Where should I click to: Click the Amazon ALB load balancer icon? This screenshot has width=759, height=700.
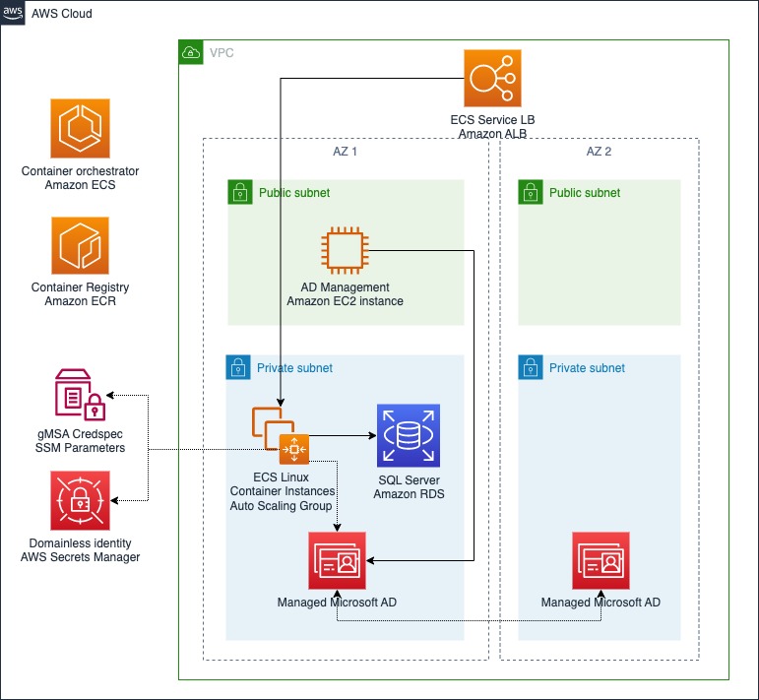tap(492, 78)
